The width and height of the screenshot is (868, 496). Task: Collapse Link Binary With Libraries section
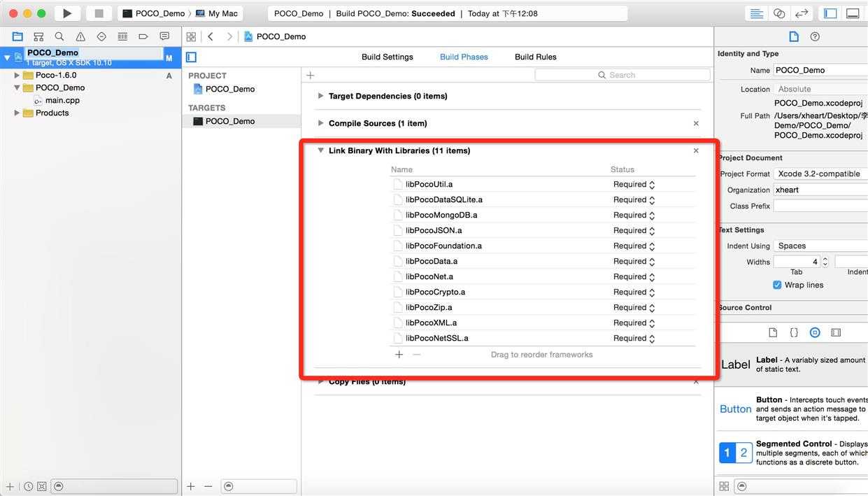click(x=320, y=150)
